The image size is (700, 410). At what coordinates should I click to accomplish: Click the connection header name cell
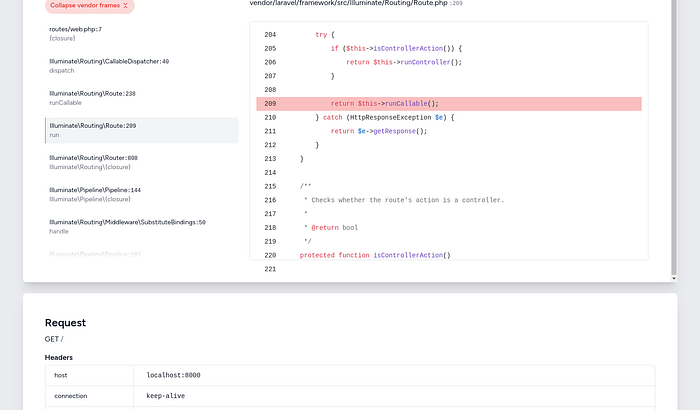point(89,396)
